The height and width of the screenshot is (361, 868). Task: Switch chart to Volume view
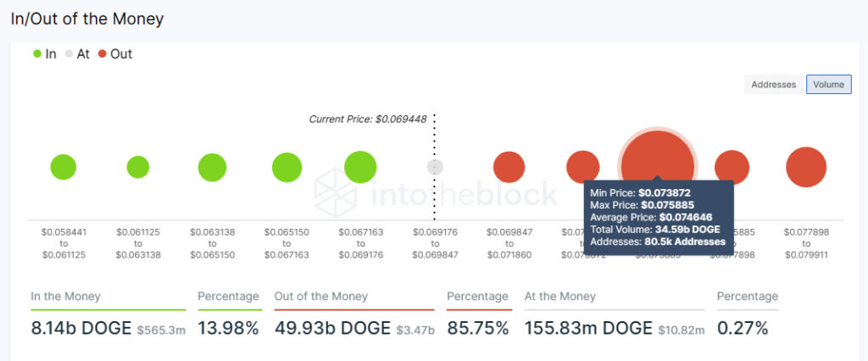click(828, 85)
